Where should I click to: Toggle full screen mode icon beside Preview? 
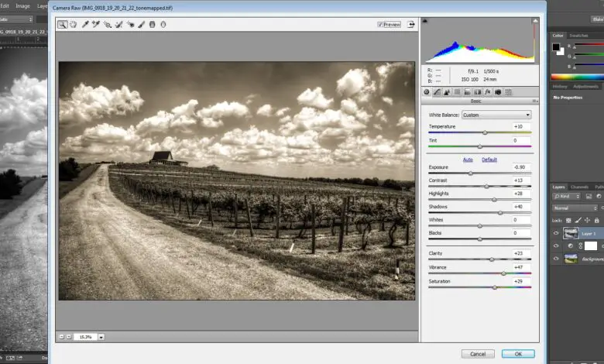point(411,25)
